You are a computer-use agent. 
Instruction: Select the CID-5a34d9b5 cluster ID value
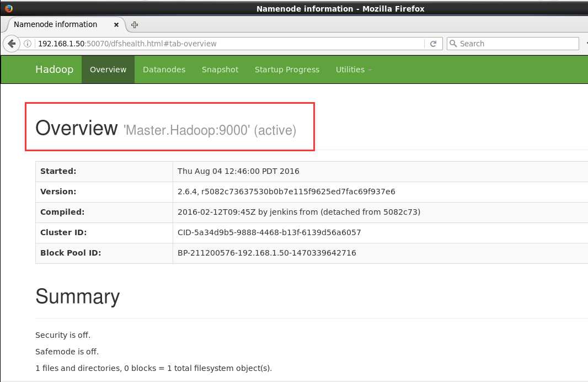pyautogui.click(x=269, y=232)
